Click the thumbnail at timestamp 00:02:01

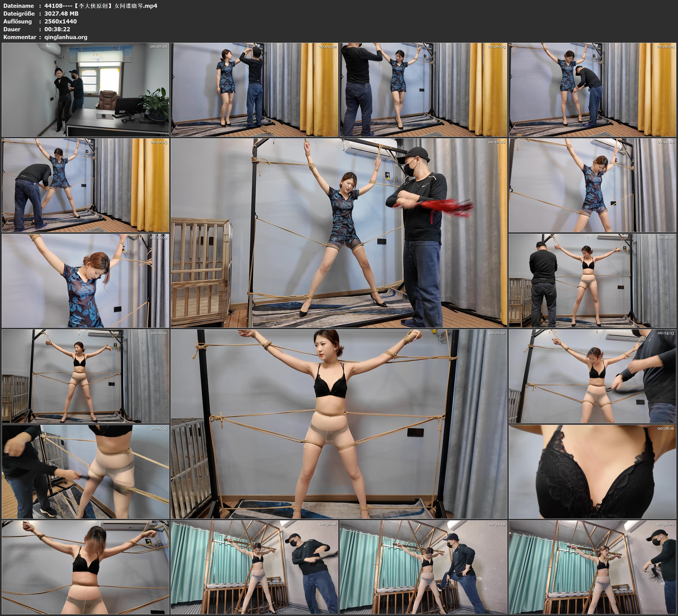click(x=85, y=89)
